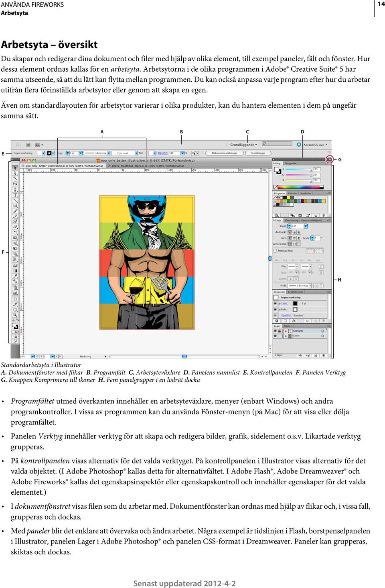The image size is (385, 588).
Task: Select the Rotate tool
Action: (x=15, y=232)
